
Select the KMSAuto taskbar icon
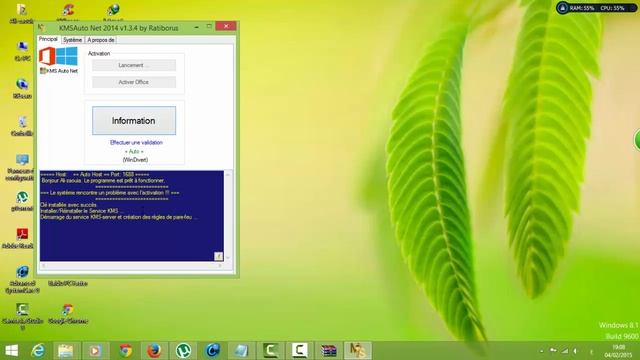[358, 351]
